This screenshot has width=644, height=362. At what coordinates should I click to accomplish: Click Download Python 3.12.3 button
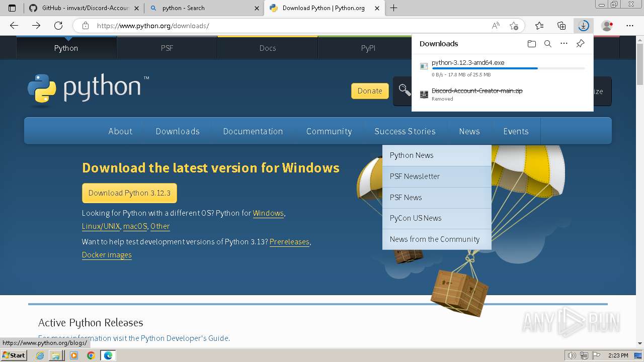(129, 193)
